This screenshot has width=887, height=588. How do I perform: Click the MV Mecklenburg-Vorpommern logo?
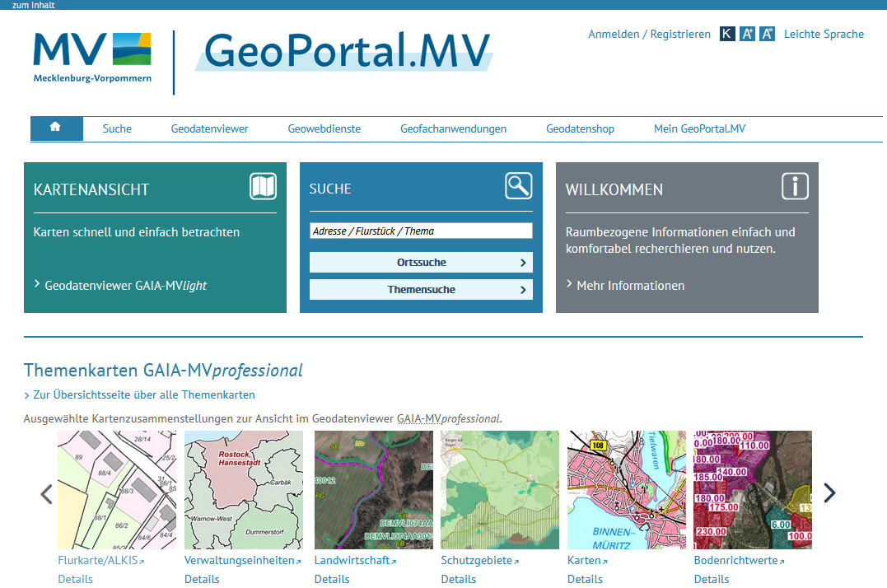[92, 58]
